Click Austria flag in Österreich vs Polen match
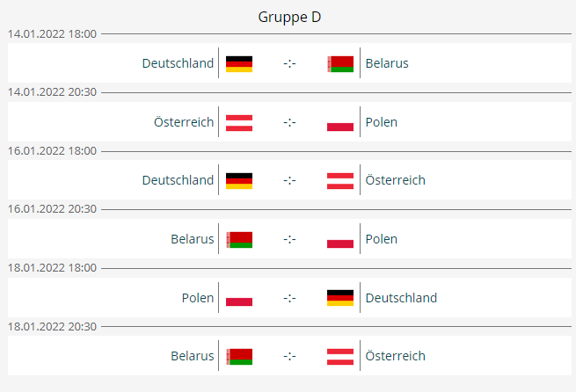The image size is (576, 392). coord(239,122)
